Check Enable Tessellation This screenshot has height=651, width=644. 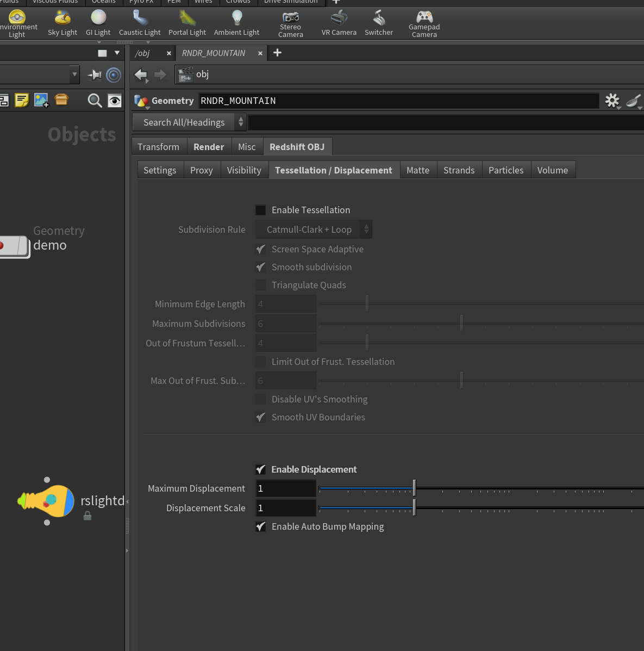(260, 210)
